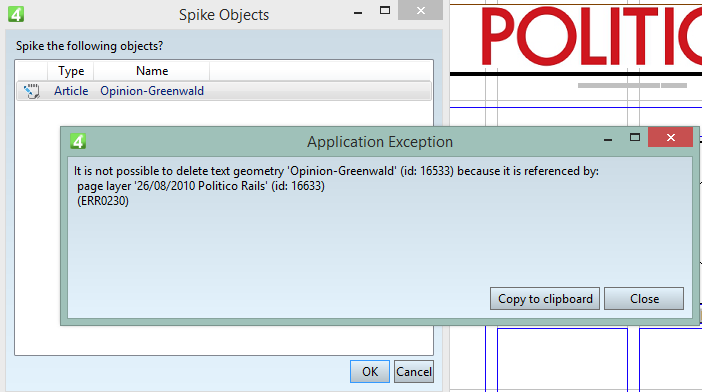Cancel the Spike Objects dialog

coord(414,371)
